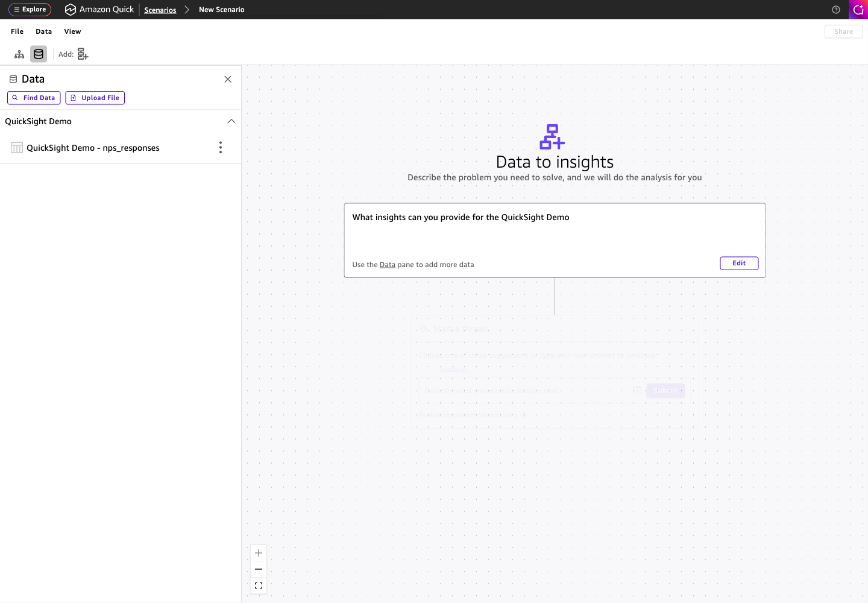The width and height of the screenshot is (868, 603).
Task: Click the Edit button on prompt
Action: [x=739, y=263]
